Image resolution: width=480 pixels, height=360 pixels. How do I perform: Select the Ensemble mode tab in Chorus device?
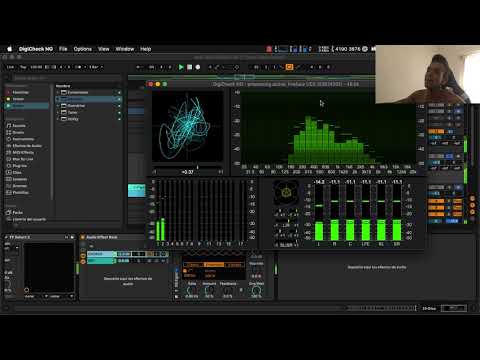[214, 265]
